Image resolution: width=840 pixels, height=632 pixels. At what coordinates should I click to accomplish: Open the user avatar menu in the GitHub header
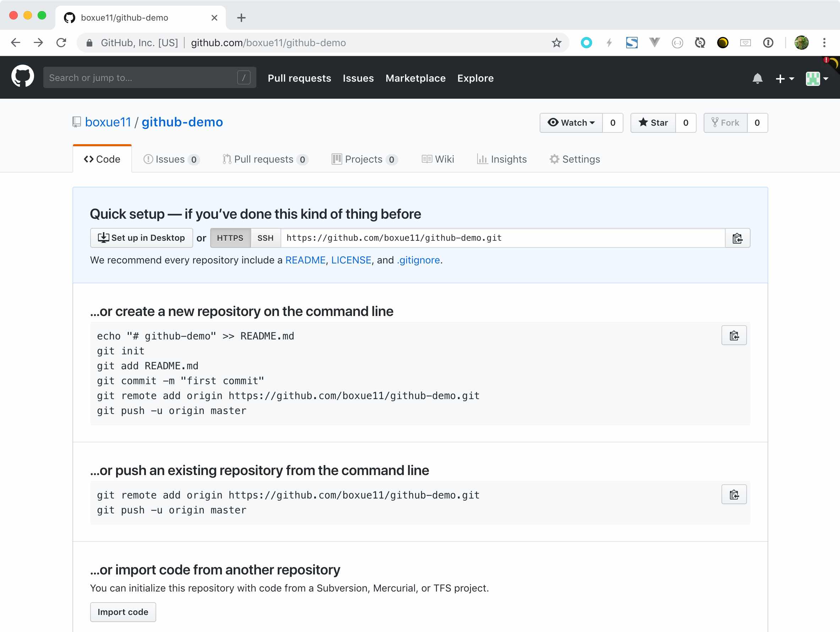[x=817, y=78]
